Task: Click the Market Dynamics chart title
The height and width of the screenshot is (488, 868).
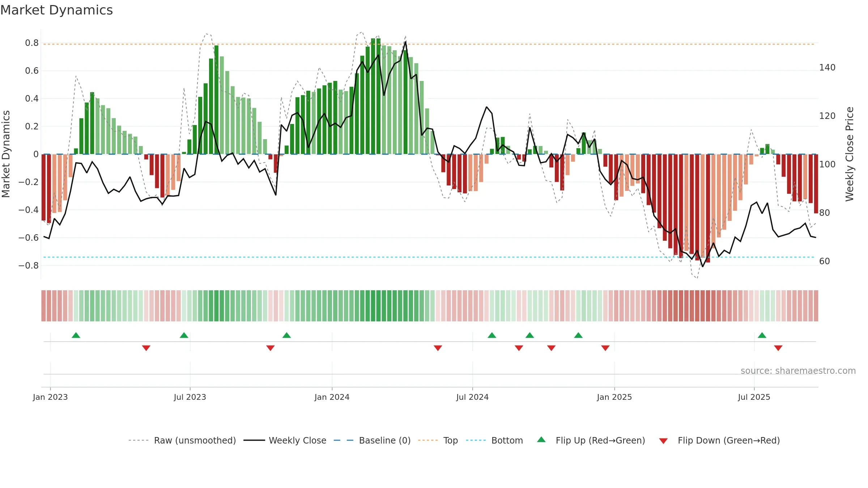Action: coord(57,10)
